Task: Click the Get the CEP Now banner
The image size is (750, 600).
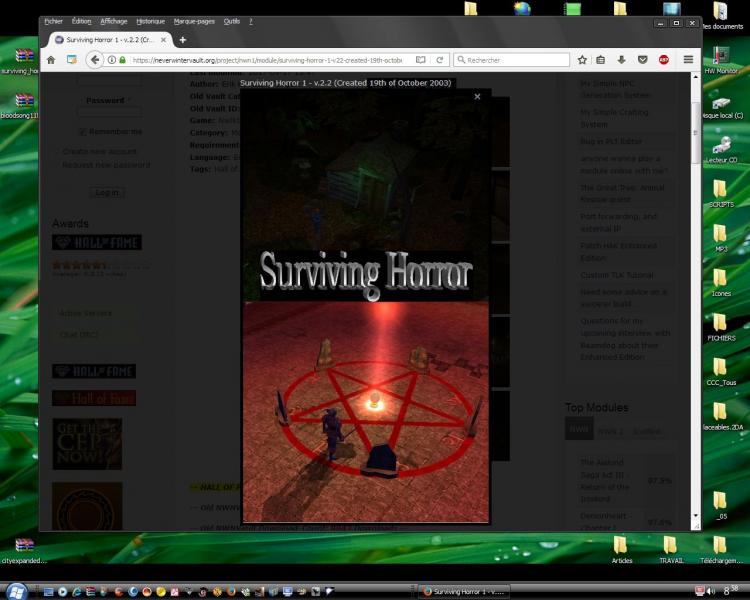Action: (x=87, y=444)
